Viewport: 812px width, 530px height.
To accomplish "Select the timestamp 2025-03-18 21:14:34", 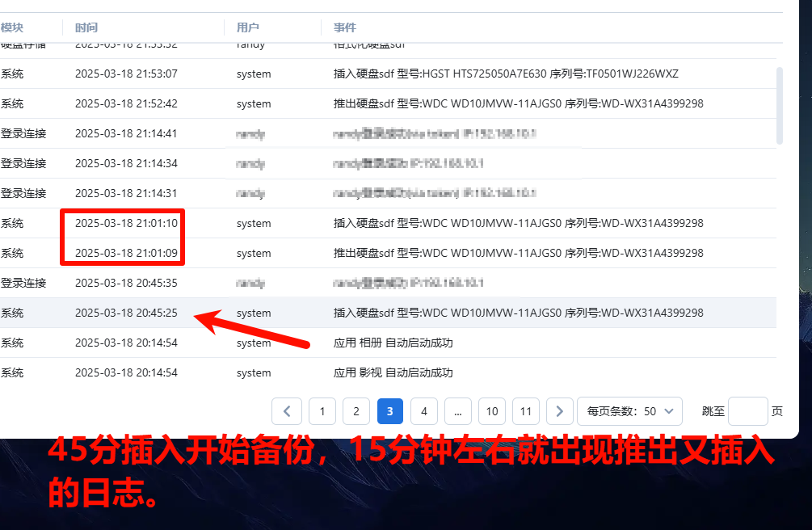I will [x=126, y=163].
